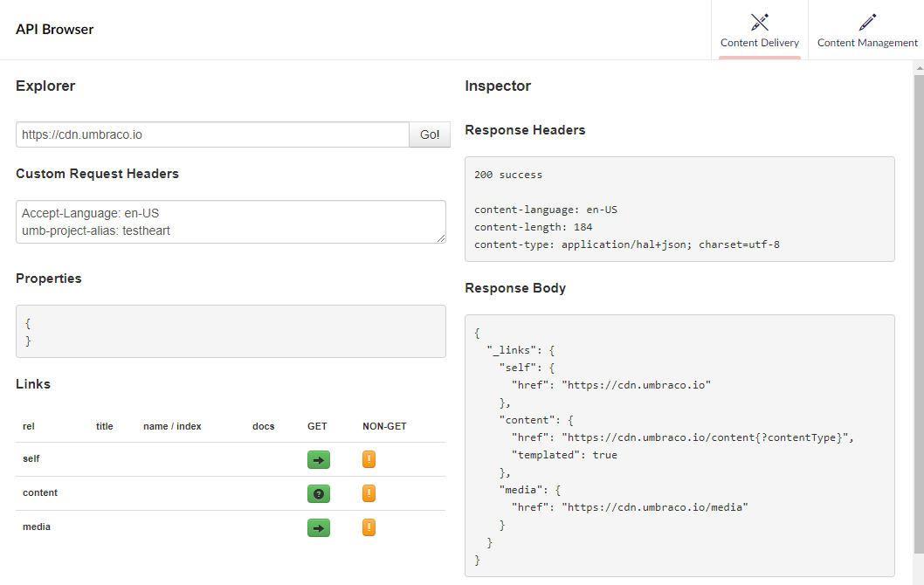Click inside the Response Body JSON panel
The height and width of the screenshot is (585, 924).
pos(679,445)
